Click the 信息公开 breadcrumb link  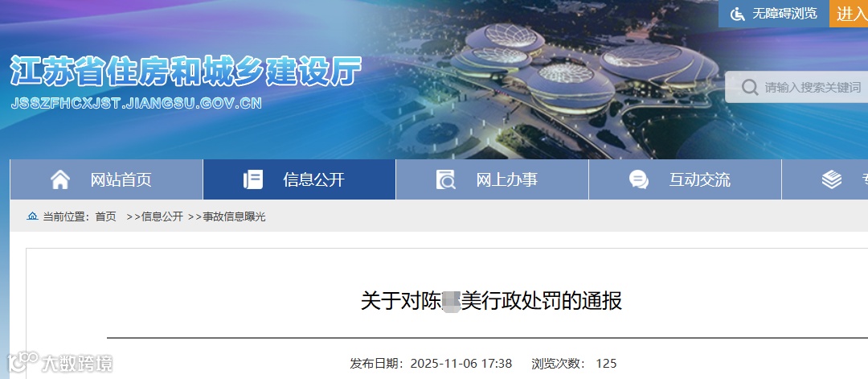(x=162, y=216)
